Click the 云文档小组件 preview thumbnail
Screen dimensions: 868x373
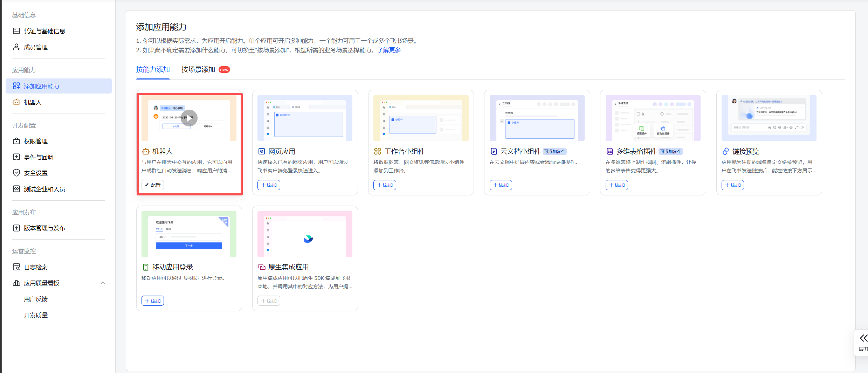point(537,118)
